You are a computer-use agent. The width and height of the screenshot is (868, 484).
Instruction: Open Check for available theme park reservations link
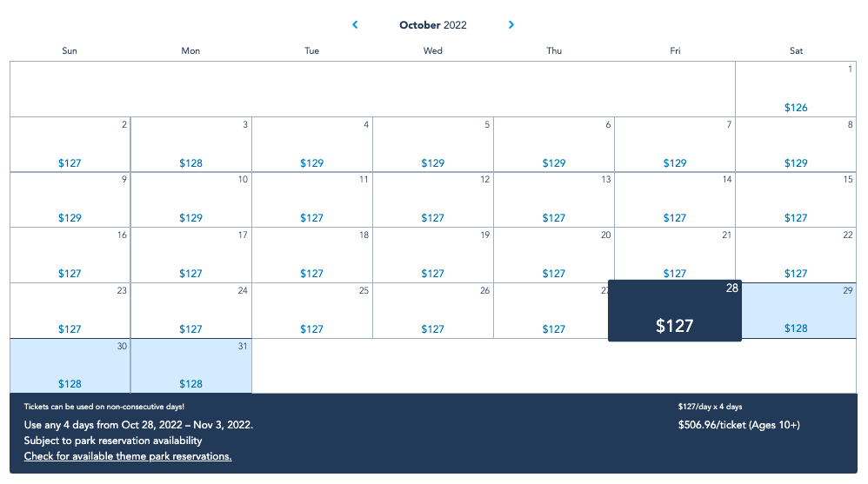point(128,456)
